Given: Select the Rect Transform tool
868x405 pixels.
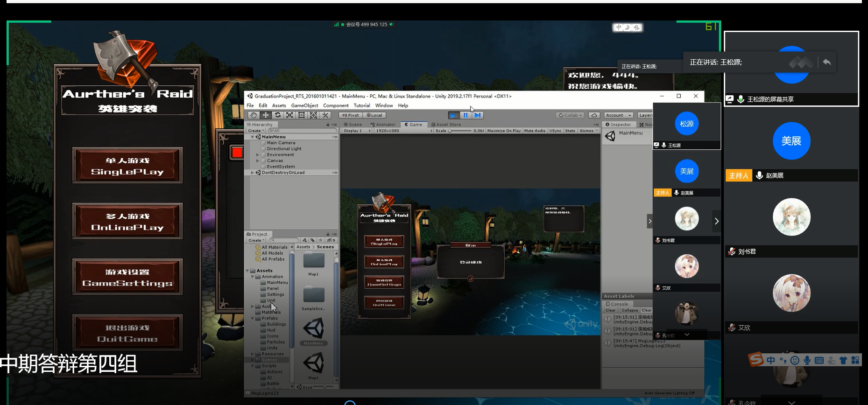Looking at the screenshot, I should click(302, 115).
